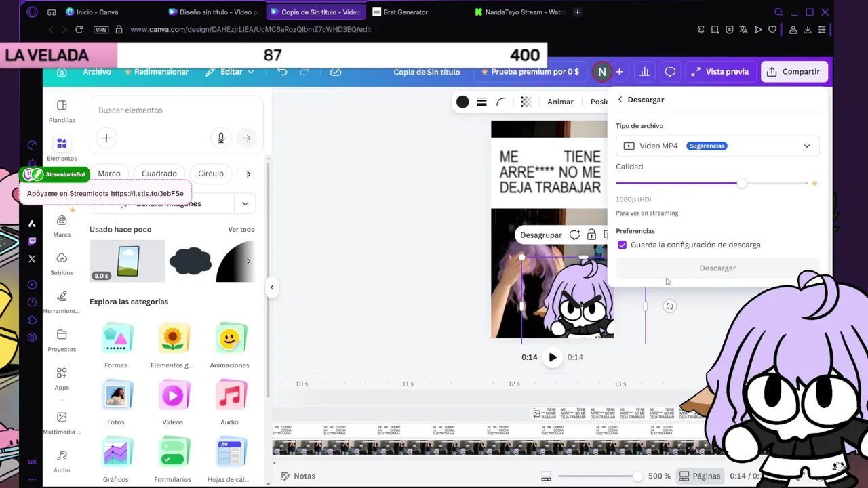Click the Desagrupar button

pyautogui.click(x=540, y=235)
